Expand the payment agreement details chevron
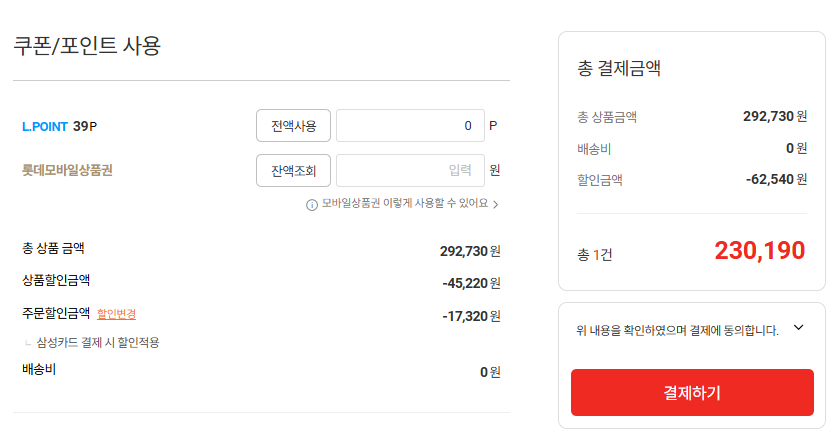 click(798, 327)
